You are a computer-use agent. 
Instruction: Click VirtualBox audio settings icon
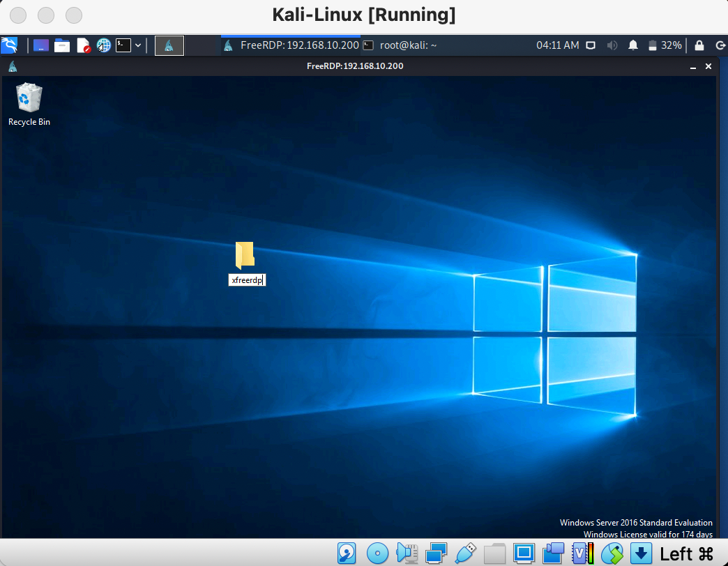pos(407,553)
